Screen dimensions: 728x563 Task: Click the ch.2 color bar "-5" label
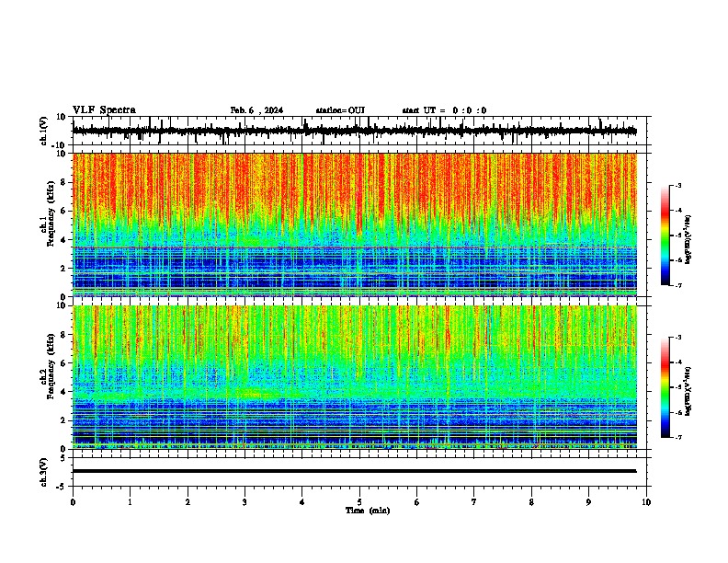point(678,387)
